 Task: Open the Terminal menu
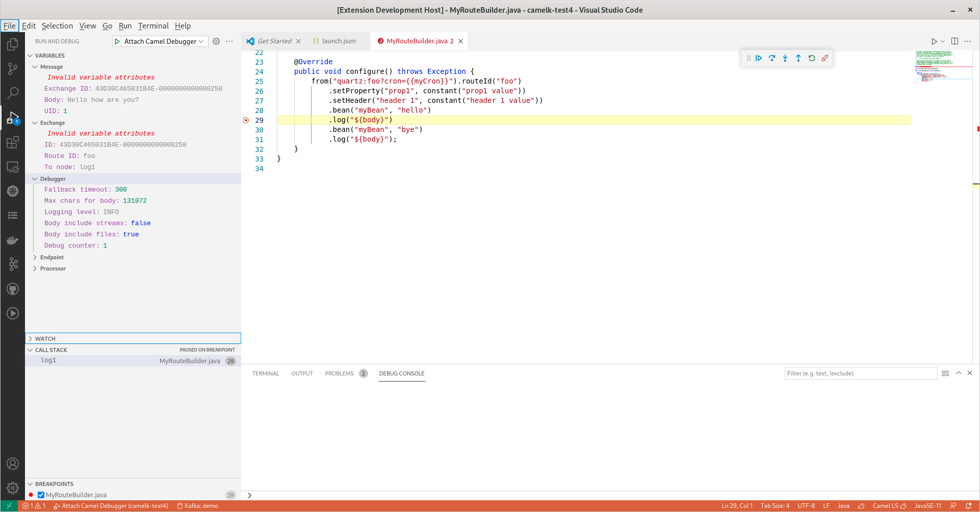(153, 26)
